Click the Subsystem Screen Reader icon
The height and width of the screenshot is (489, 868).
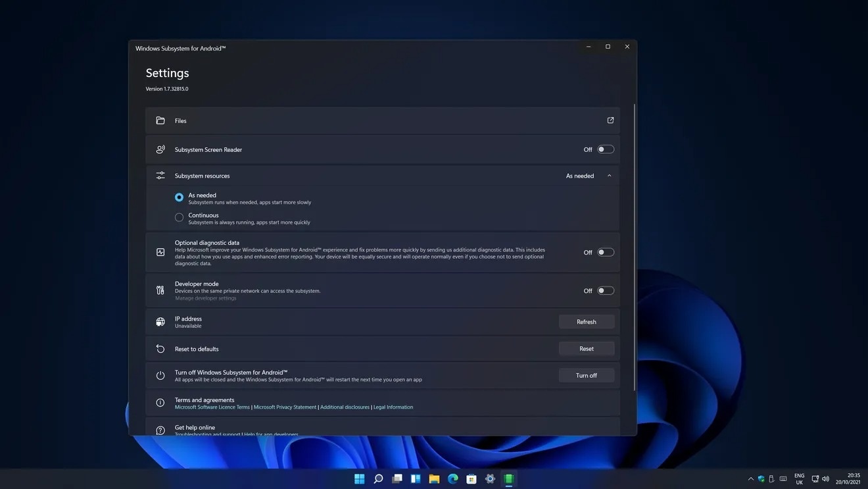point(160,149)
